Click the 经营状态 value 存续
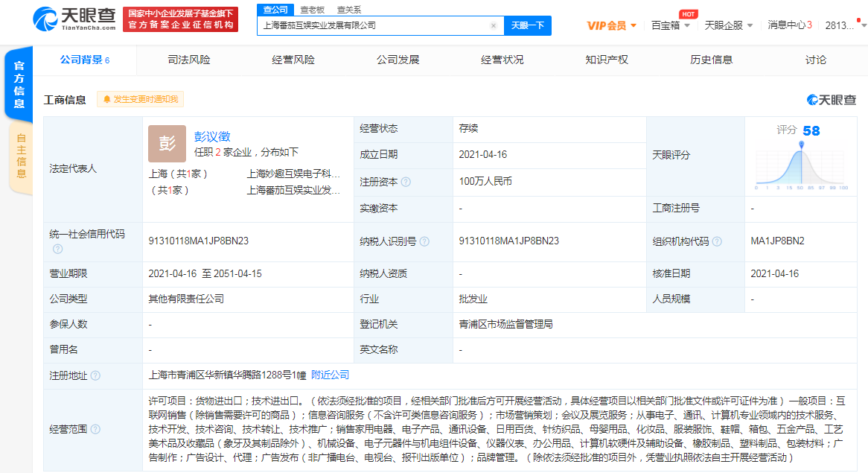The width and height of the screenshot is (868, 473). [468, 129]
